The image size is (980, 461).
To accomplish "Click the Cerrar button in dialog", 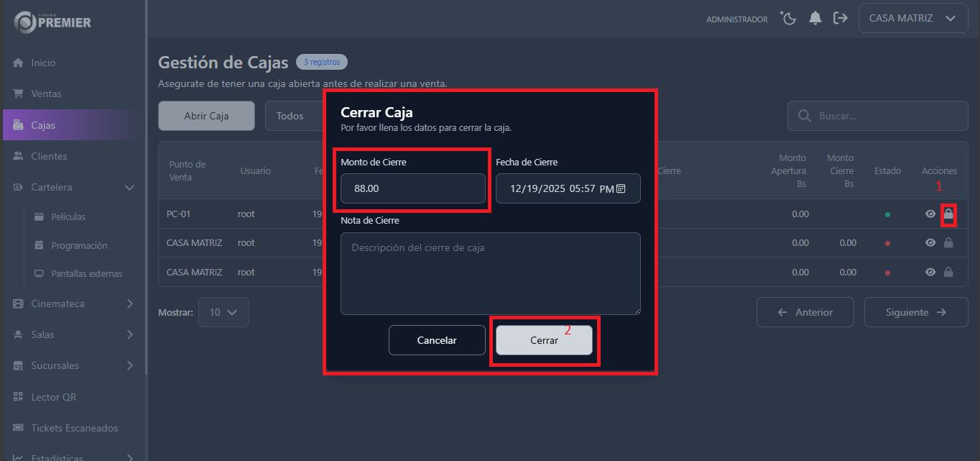I will coord(544,340).
